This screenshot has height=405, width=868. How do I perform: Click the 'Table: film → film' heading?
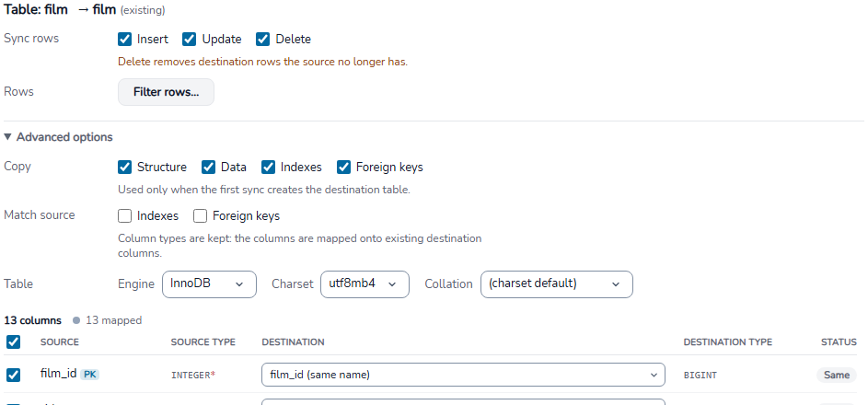pyautogui.click(x=60, y=9)
